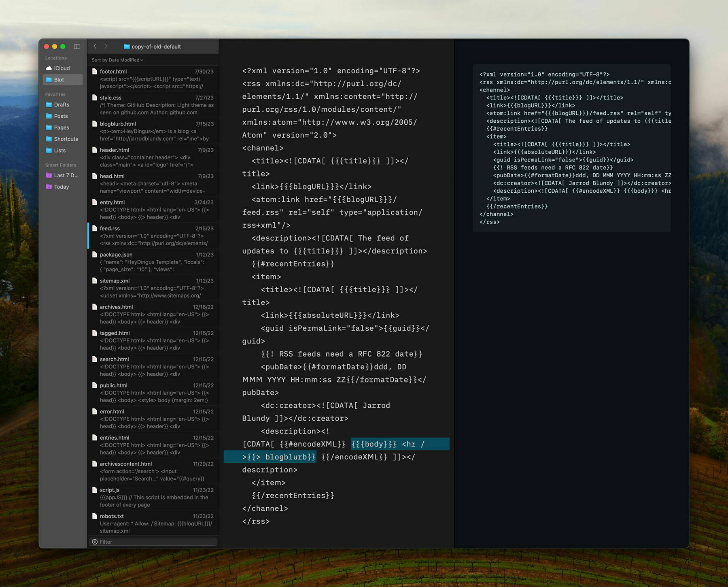Click the Smart Folders section header
728x587 pixels.
pyautogui.click(x=61, y=165)
